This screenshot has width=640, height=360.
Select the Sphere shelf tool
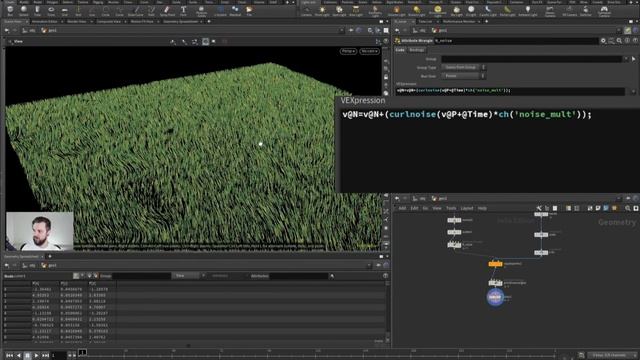point(24,10)
